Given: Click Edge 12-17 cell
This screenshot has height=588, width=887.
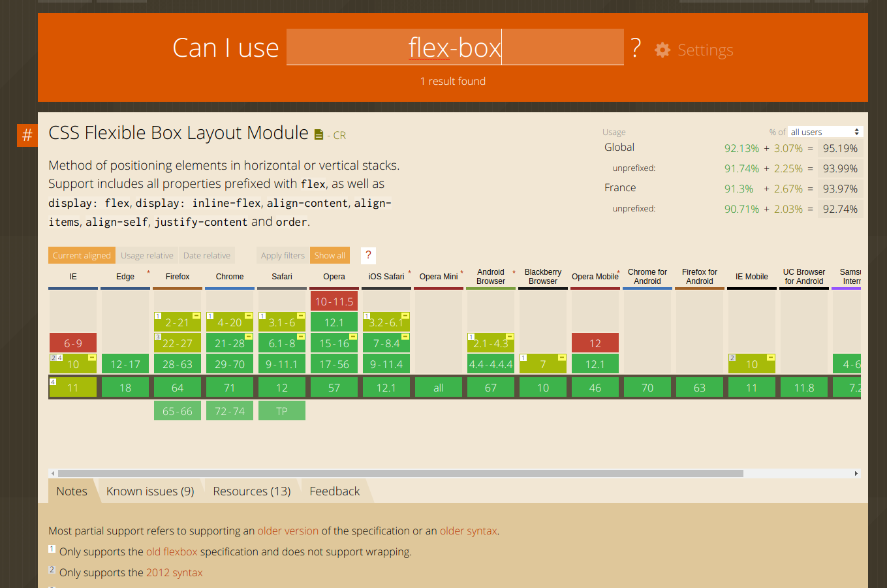Looking at the screenshot, I should (x=125, y=364).
